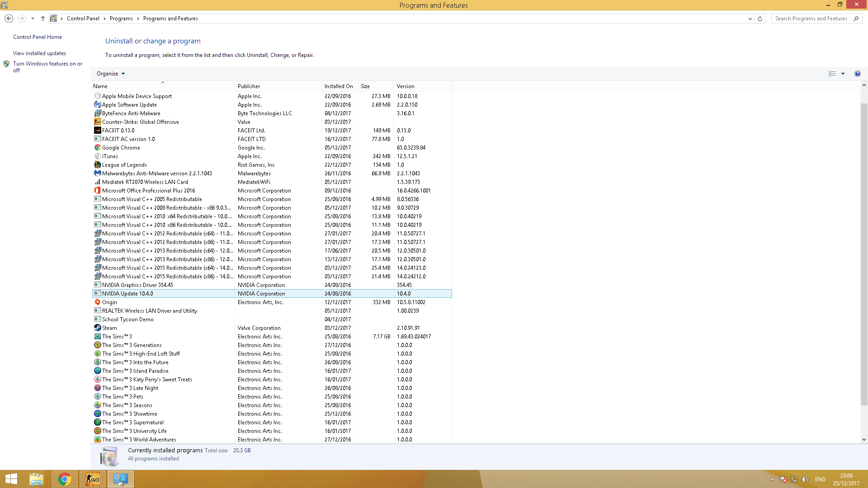Sort by the Installed On column header
Viewport: 868px width, 488px height.
click(x=338, y=86)
